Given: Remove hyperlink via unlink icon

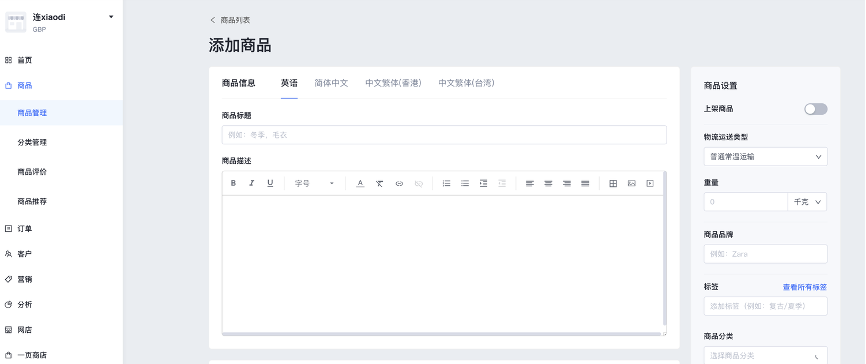Looking at the screenshot, I should 419,183.
